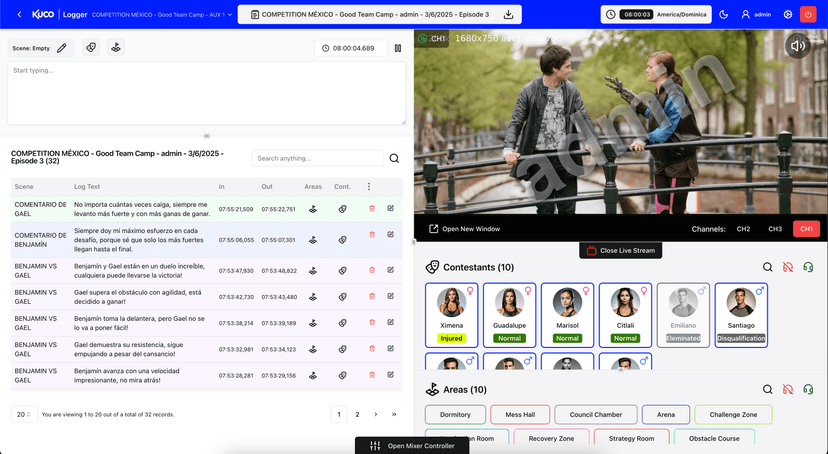Mute the video with the speaker icon
Viewport: 828px width, 454px height.
click(x=797, y=45)
